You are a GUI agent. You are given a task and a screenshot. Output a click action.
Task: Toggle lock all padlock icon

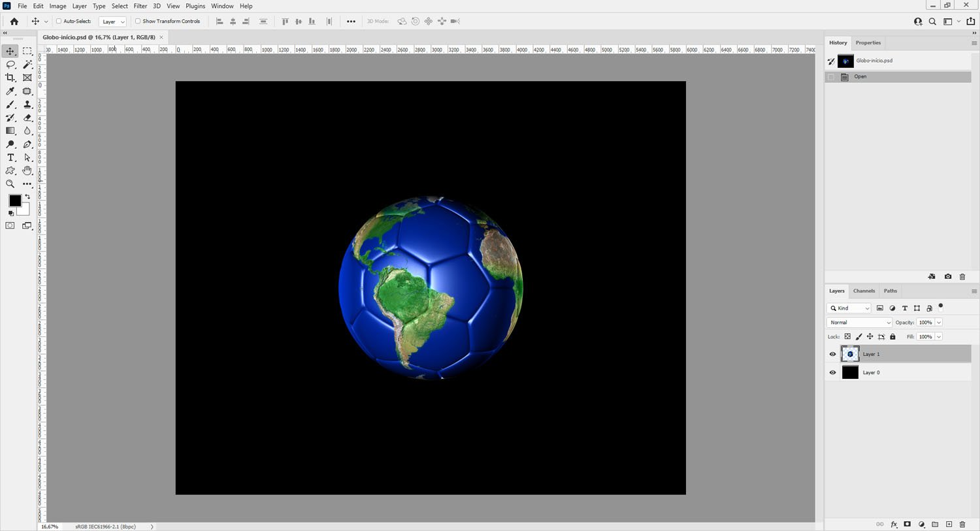click(892, 337)
